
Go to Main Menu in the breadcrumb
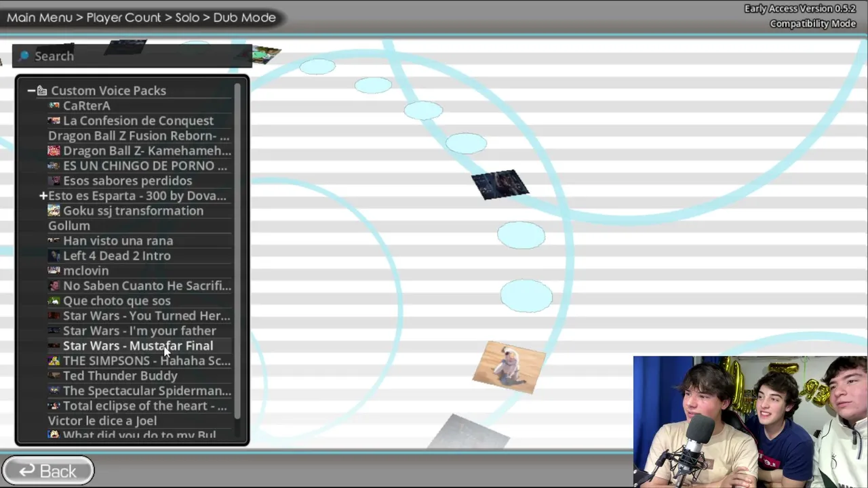[x=39, y=18]
